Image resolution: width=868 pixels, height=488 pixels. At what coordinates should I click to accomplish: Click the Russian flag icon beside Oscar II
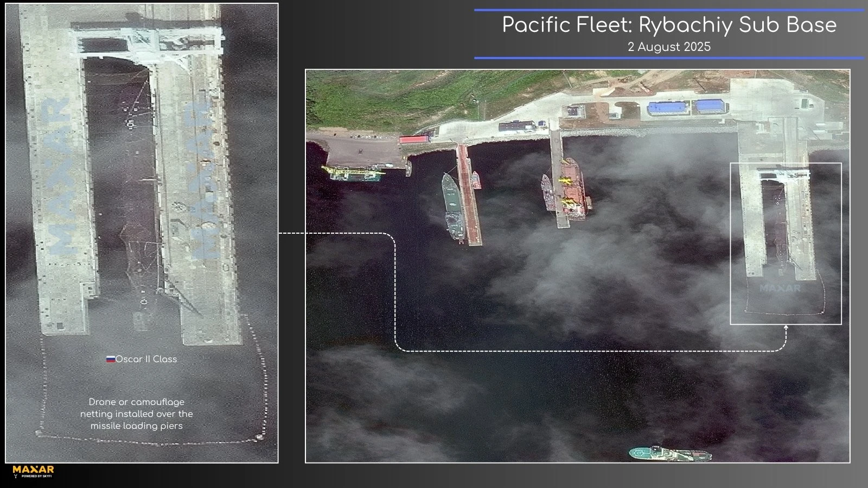pyautogui.click(x=111, y=359)
